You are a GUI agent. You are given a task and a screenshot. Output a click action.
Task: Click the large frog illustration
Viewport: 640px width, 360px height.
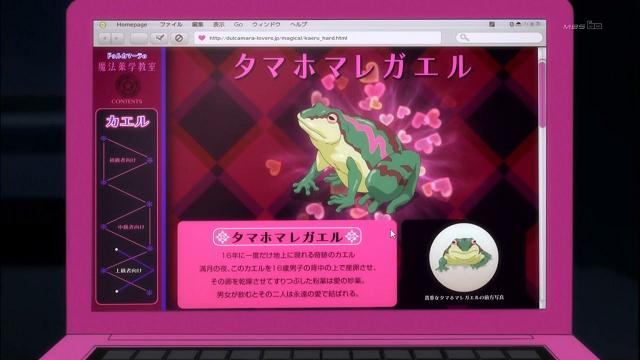tap(356, 159)
